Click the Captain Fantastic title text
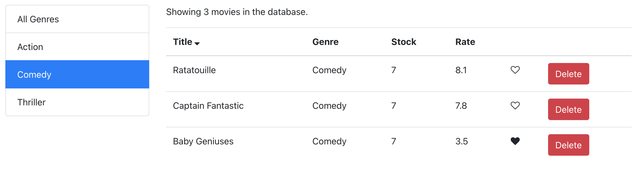 [x=208, y=106]
